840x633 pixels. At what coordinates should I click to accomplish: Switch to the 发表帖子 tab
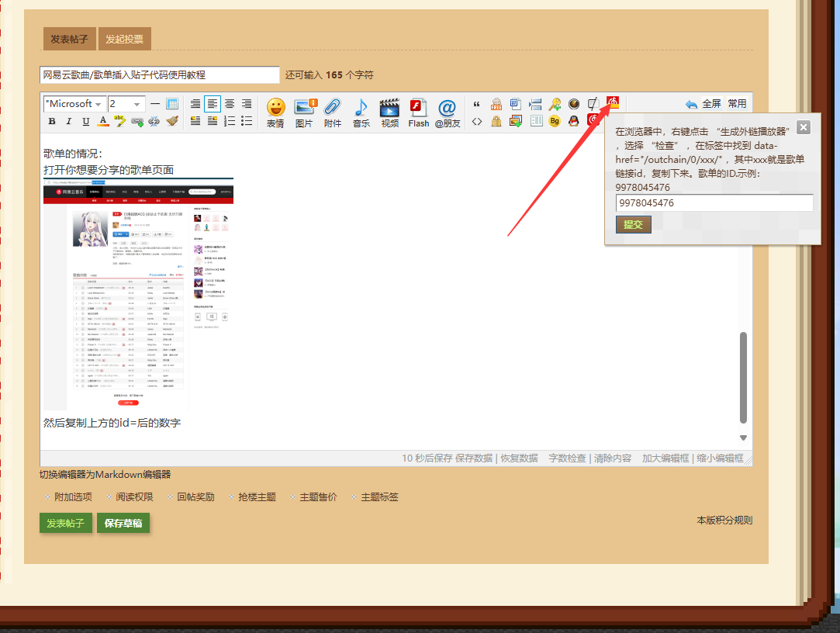point(69,39)
